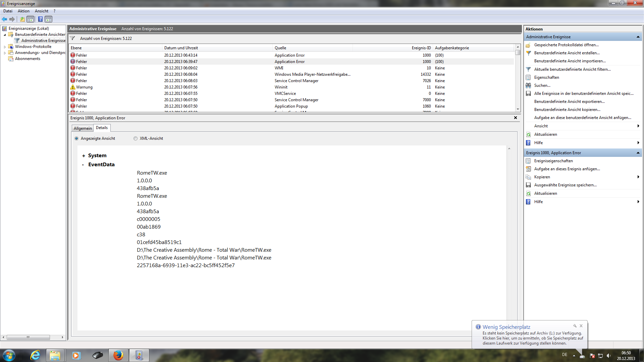644x362 pixels.
Task: Click the filter icon beside Anzahl von Ereignissen
Action: pos(72,38)
